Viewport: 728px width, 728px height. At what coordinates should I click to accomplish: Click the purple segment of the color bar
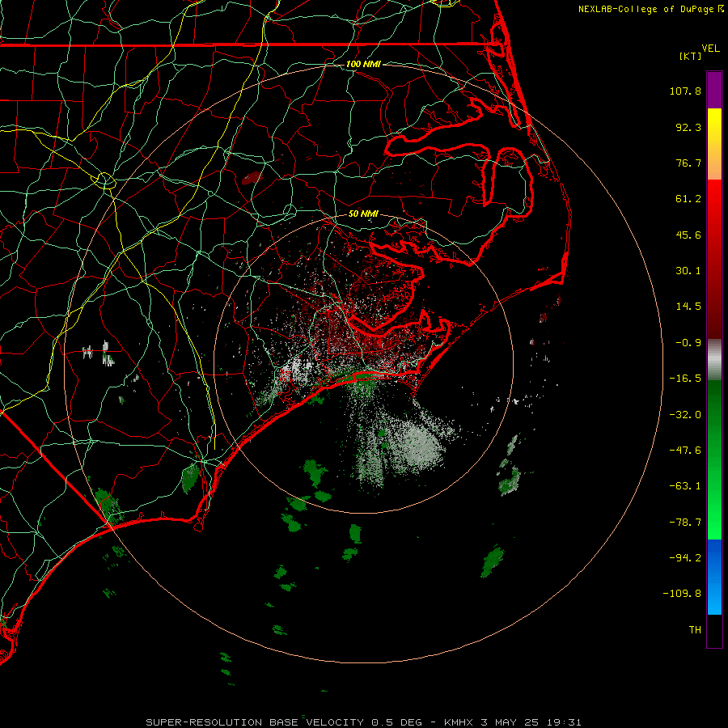pyautogui.click(x=714, y=90)
